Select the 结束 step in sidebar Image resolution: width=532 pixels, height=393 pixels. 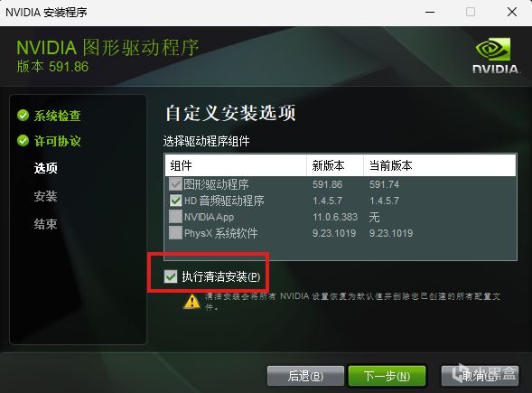point(45,224)
